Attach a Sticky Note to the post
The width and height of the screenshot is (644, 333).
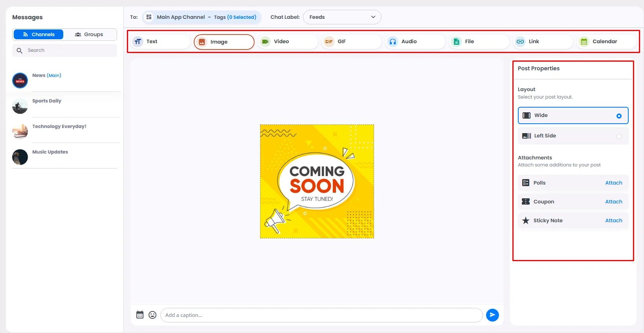tap(613, 221)
